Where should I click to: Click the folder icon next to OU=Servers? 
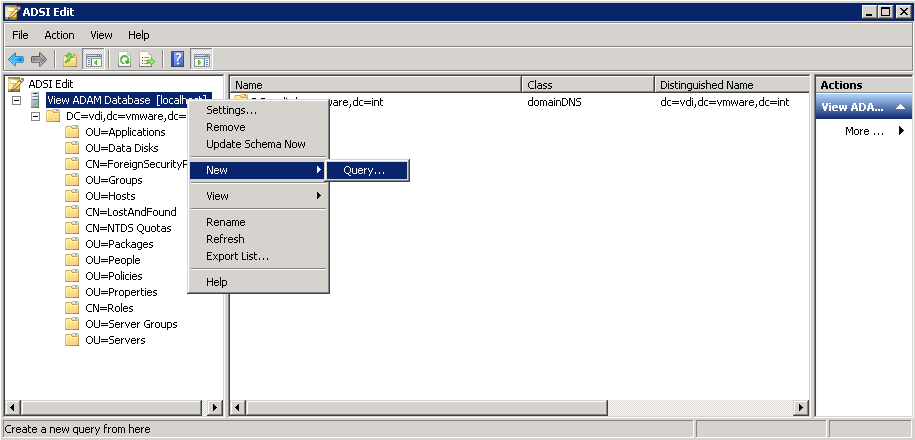coord(72,340)
